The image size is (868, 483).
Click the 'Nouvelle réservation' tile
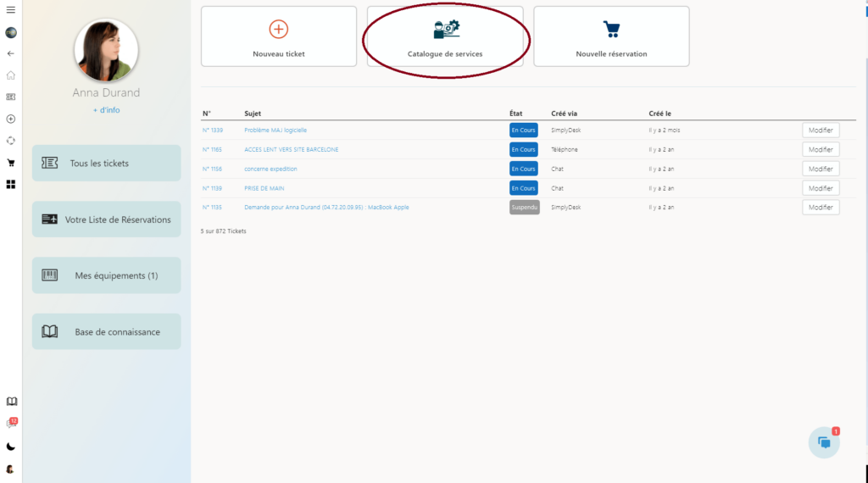click(x=611, y=36)
